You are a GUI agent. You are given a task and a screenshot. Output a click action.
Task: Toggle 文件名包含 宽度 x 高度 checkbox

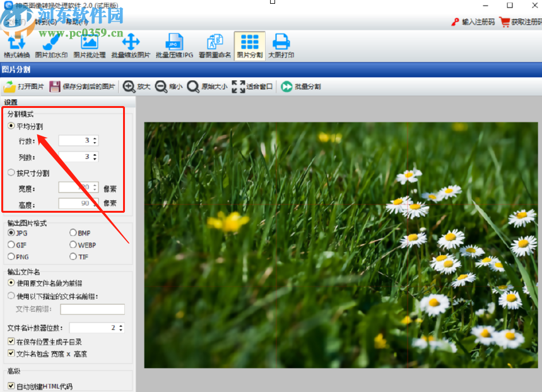point(11,353)
